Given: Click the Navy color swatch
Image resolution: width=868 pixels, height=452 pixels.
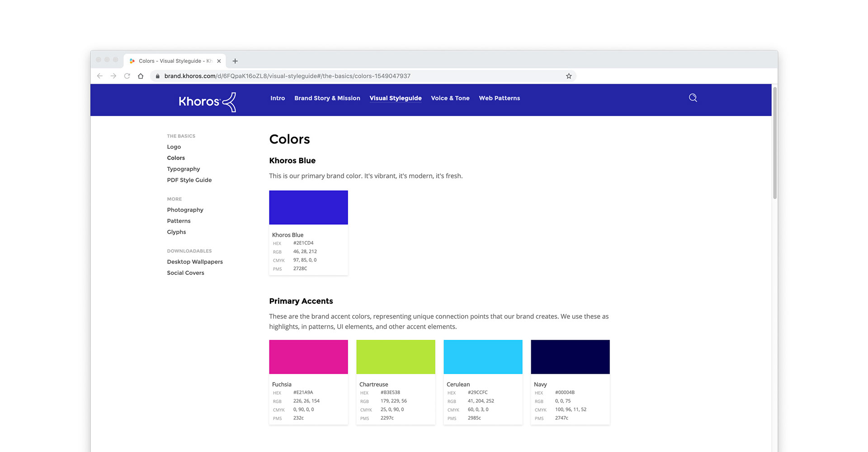Looking at the screenshot, I should pos(570,357).
